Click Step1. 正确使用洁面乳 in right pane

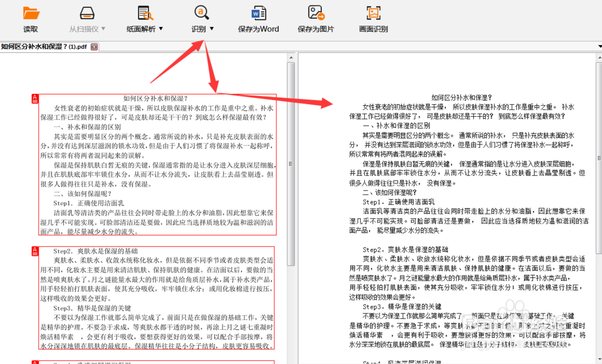point(399,202)
